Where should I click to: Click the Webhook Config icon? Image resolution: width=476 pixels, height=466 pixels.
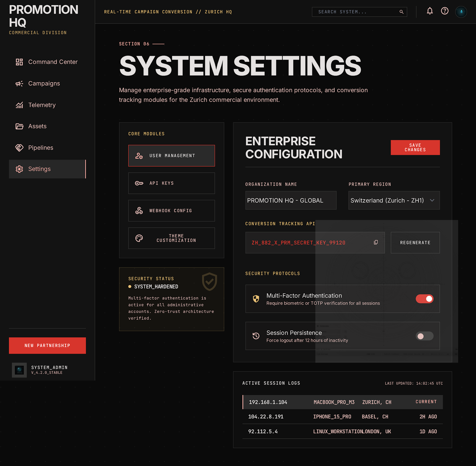point(139,211)
